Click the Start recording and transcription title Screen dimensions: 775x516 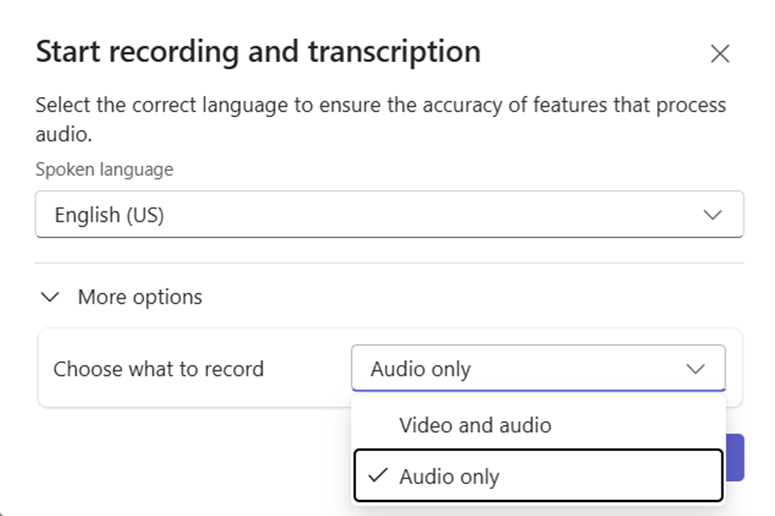(x=258, y=52)
